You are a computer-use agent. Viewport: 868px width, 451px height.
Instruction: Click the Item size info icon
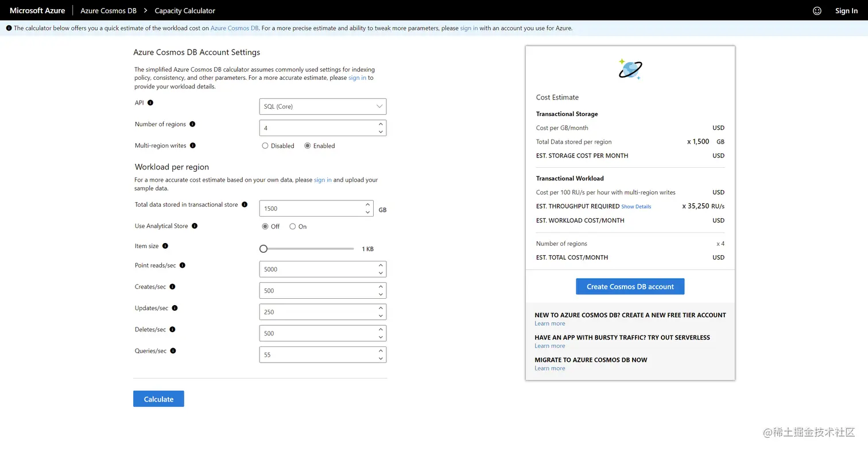coord(166,246)
